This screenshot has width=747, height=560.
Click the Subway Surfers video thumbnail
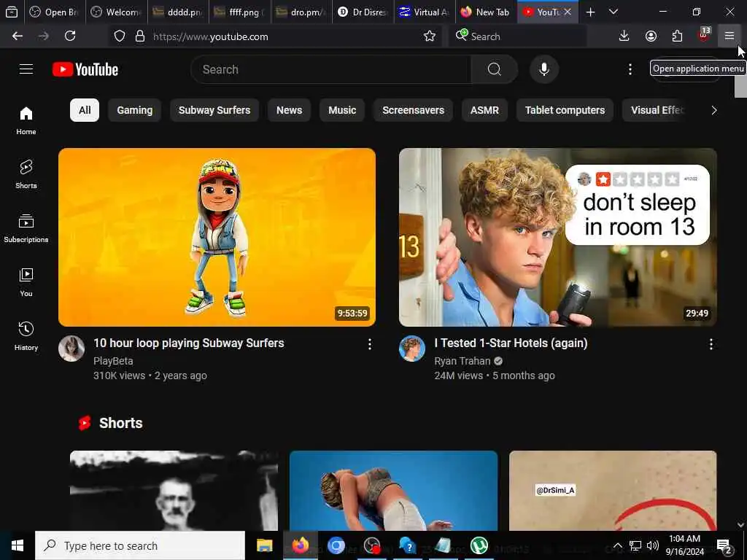pos(217,237)
